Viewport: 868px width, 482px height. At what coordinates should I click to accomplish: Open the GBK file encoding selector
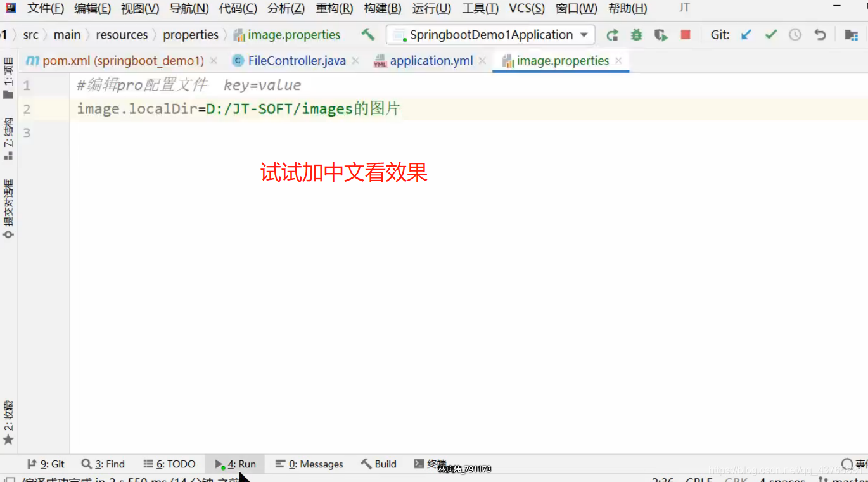(x=736, y=479)
